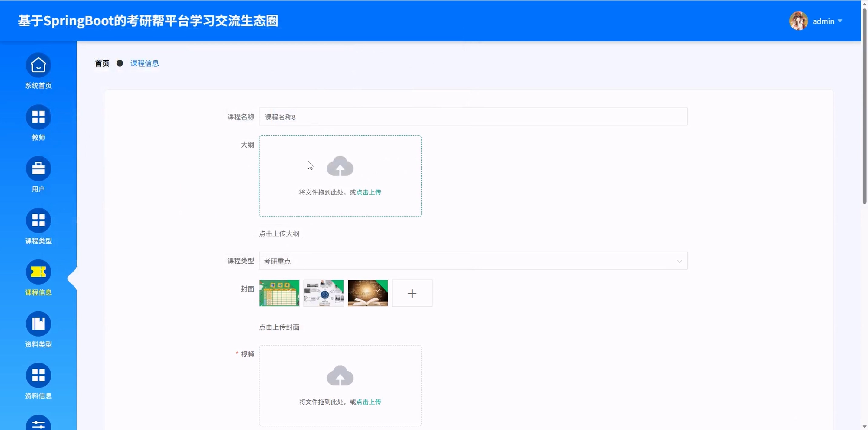Go to 首页 in the breadcrumb
Screen dimensions: 868x430
(102, 63)
